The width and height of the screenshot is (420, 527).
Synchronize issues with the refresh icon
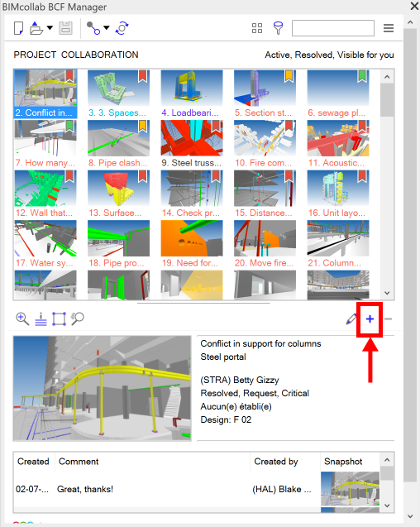tap(122, 28)
